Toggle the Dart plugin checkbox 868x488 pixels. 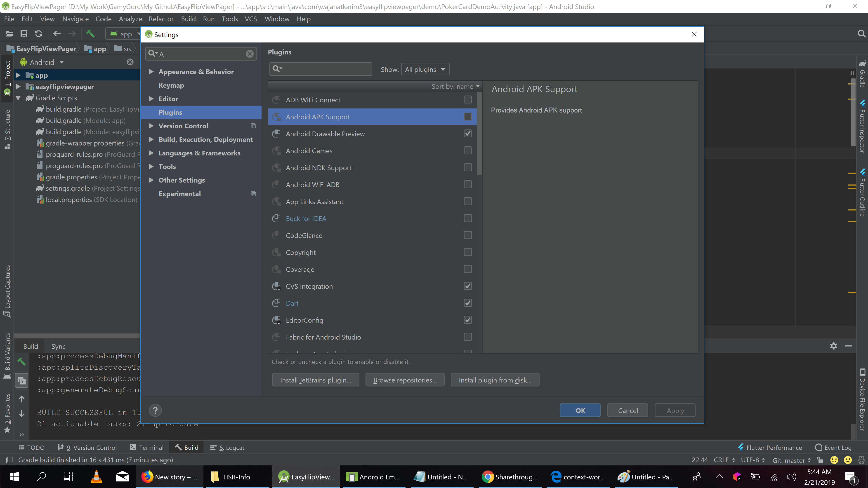468,303
